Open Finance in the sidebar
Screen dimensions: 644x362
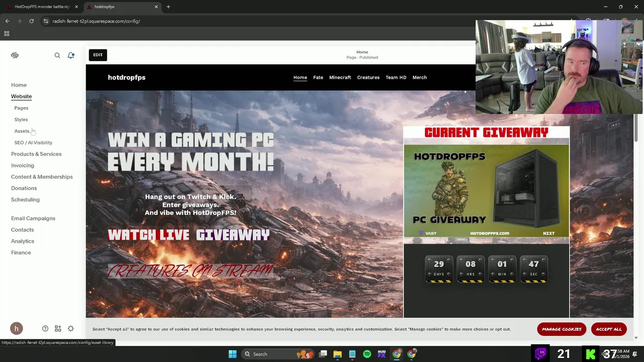(x=21, y=252)
